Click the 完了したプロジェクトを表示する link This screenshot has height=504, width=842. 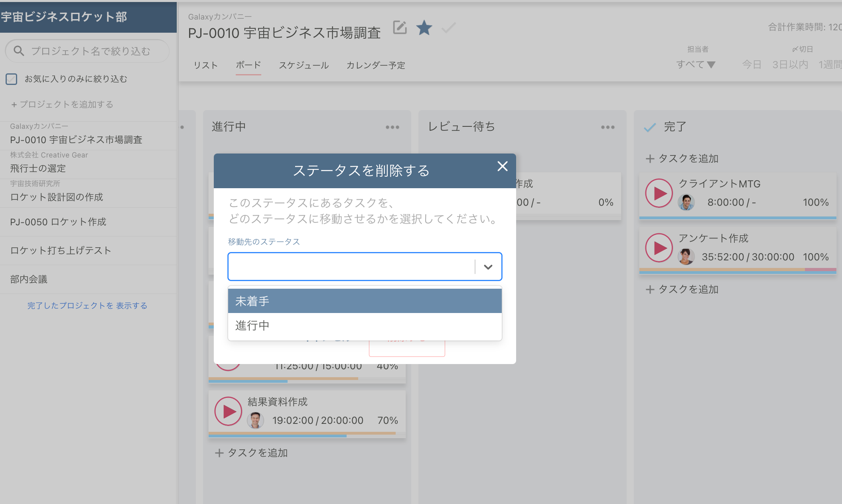(x=87, y=305)
